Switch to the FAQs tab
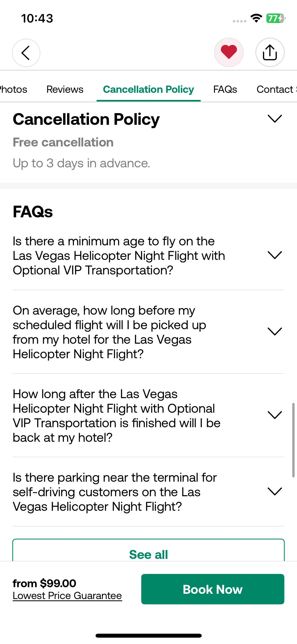 point(225,89)
